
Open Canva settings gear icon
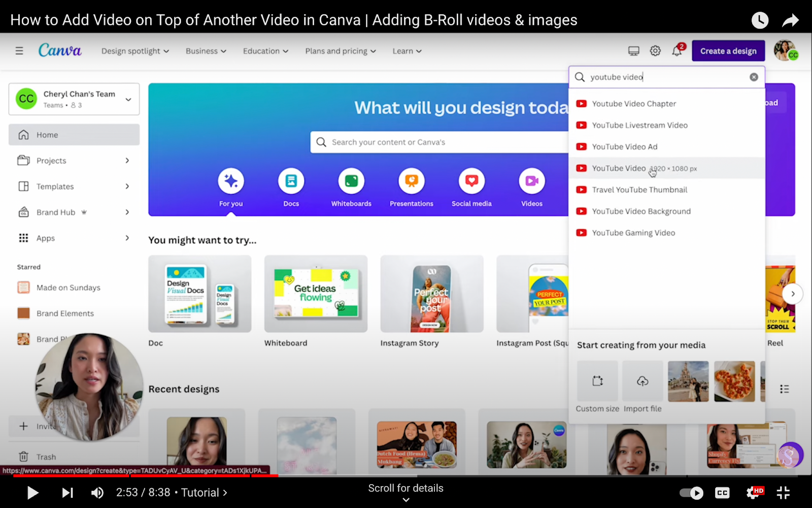[x=655, y=51]
